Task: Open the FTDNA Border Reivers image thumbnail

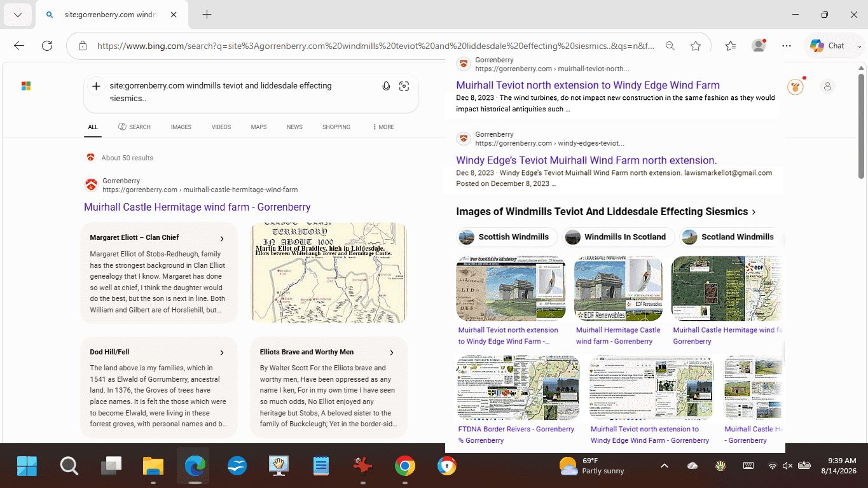Action: [518, 387]
